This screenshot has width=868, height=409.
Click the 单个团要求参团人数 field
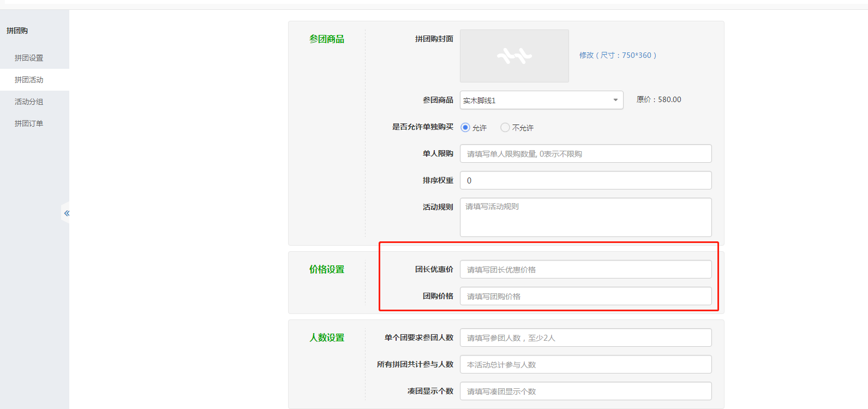pyautogui.click(x=585, y=337)
